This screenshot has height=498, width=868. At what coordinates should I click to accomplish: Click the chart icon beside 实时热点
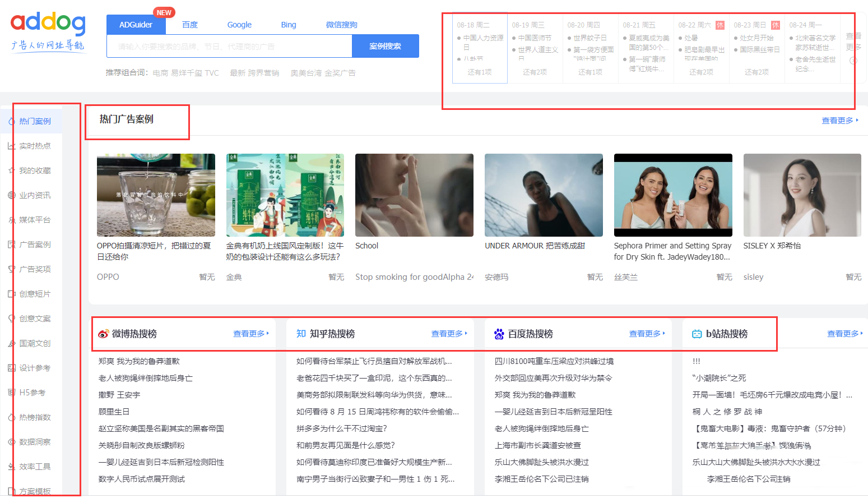pyautogui.click(x=12, y=146)
